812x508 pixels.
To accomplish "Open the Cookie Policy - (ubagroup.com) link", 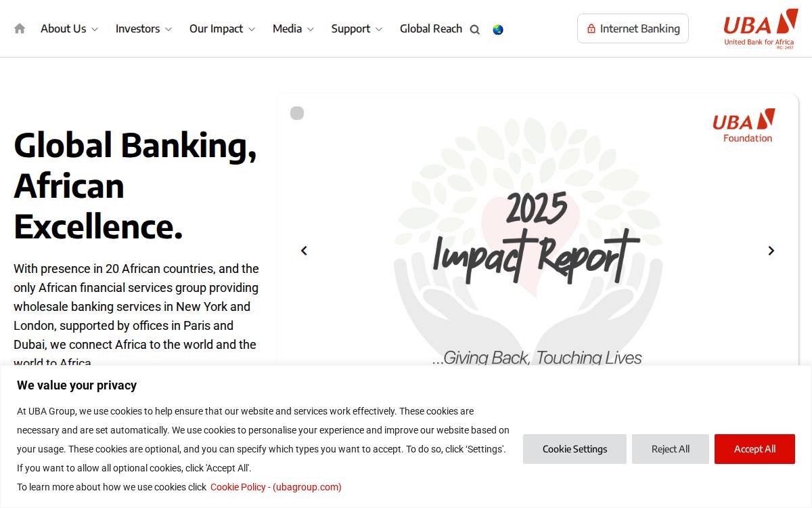I will coord(276,487).
